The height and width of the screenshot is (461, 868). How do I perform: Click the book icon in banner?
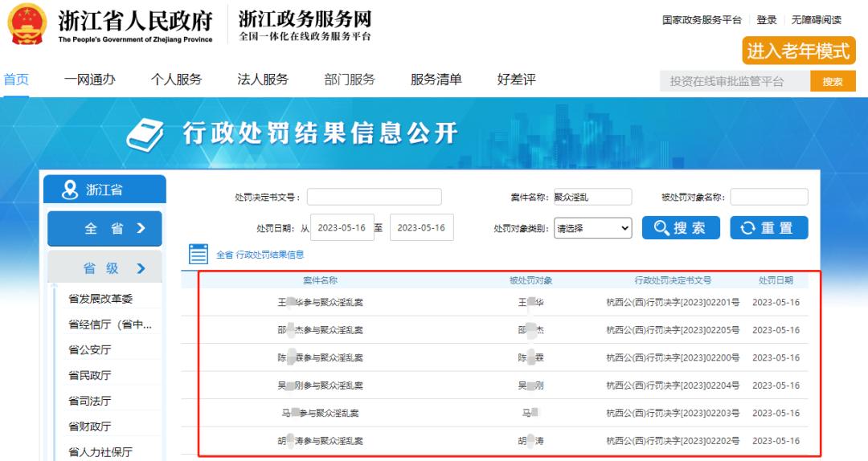[x=145, y=134]
